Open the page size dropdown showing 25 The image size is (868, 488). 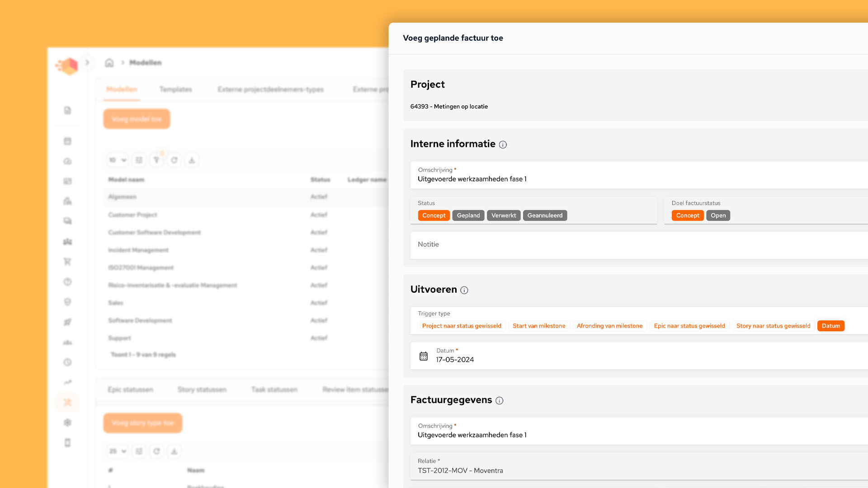click(117, 451)
